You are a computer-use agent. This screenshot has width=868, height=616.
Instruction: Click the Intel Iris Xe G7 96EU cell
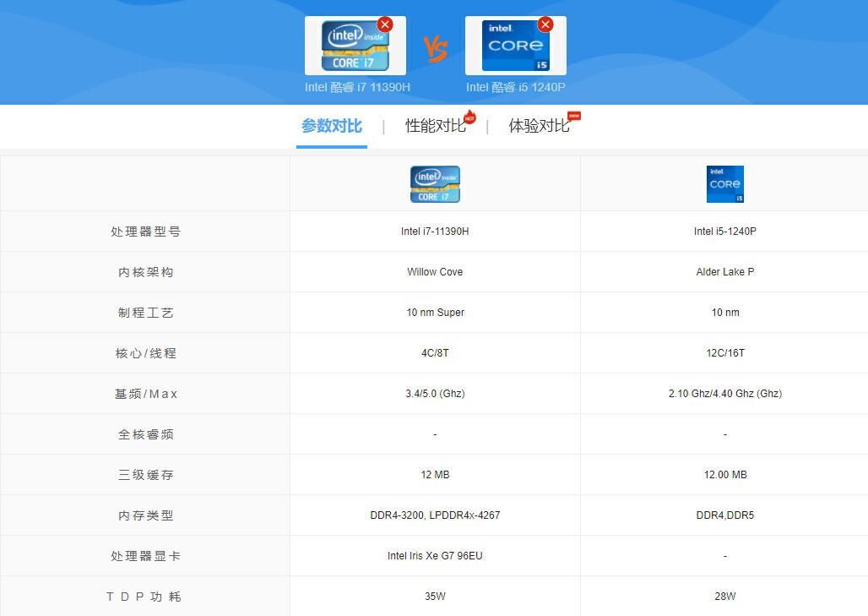pyautogui.click(x=435, y=556)
